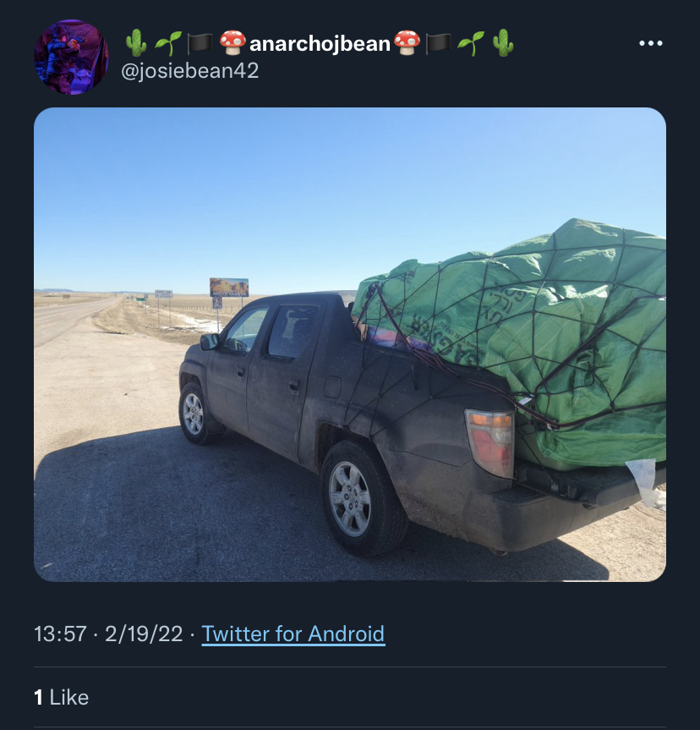The image size is (700, 730).
Task: Open the anarchojbean display name
Action: click(320, 44)
